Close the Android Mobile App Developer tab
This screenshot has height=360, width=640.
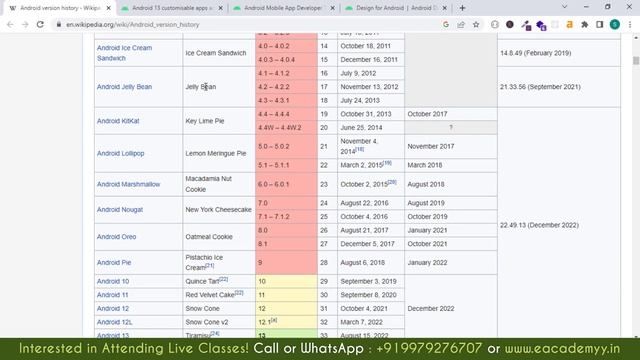pyautogui.click(x=333, y=8)
